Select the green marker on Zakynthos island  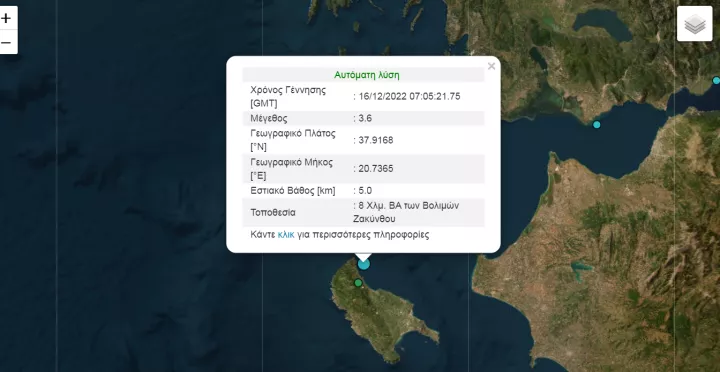click(x=358, y=283)
